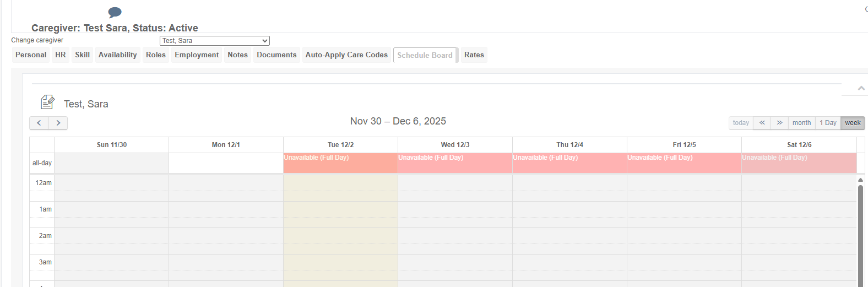Click the notepad icon beside Test, Sara
868x287 pixels.
tap(47, 102)
